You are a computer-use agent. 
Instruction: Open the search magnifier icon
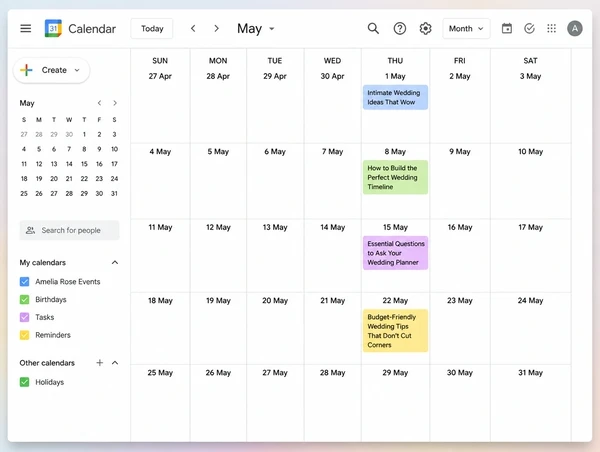pyautogui.click(x=373, y=28)
